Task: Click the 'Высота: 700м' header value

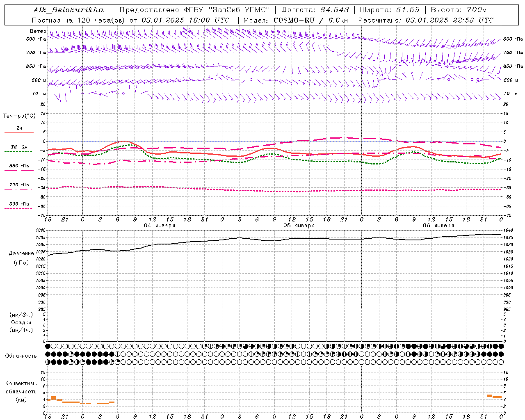Action: click(459, 10)
